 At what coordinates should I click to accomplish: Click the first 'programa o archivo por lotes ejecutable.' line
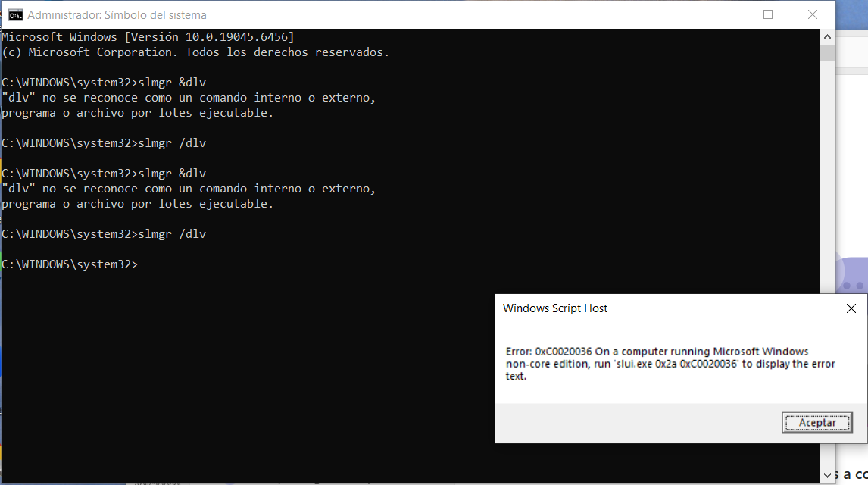(137, 113)
